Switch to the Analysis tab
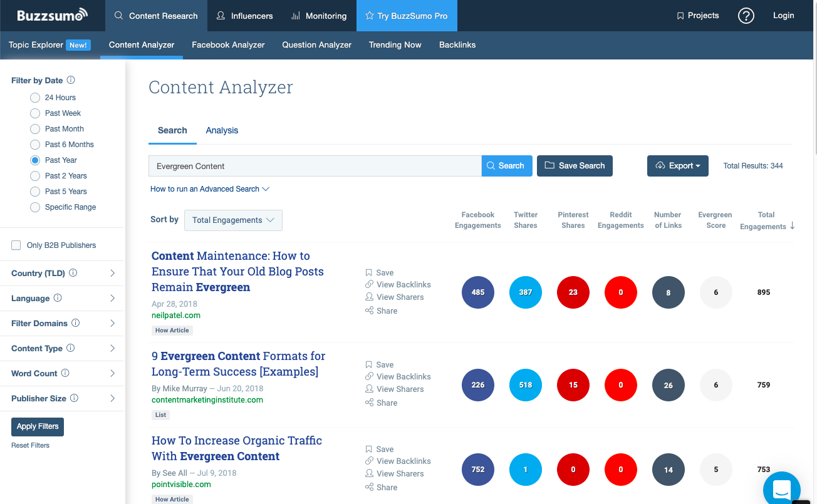The image size is (817, 504). tap(222, 130)
